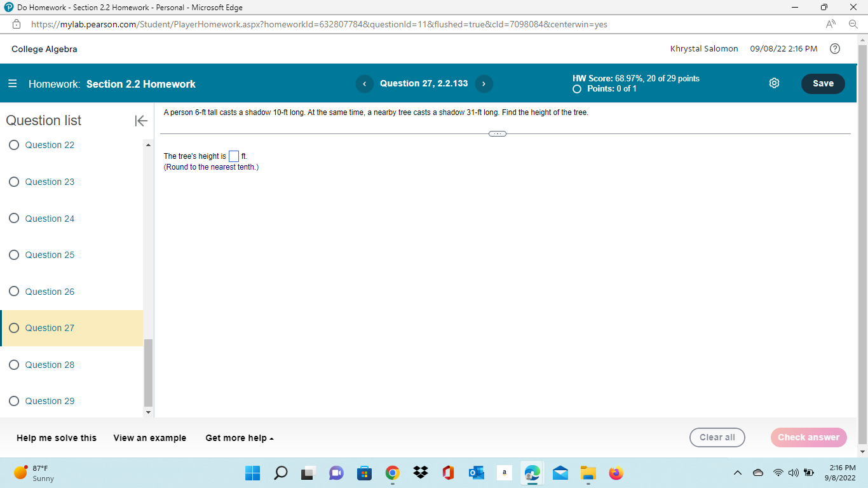Open Question 23 from the list
The width and height of the screenshot is (868, 488).
(50, 182)
